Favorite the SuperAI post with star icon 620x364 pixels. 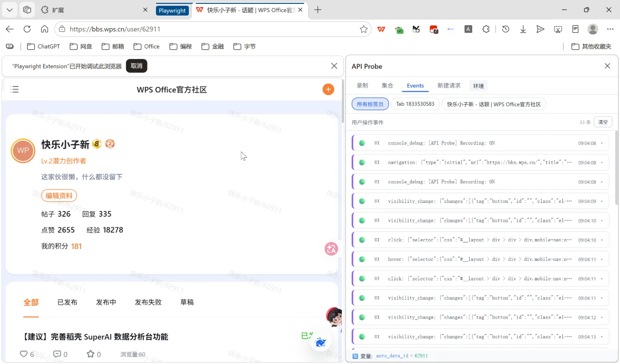pyautogui.click(x=90, y=354)
